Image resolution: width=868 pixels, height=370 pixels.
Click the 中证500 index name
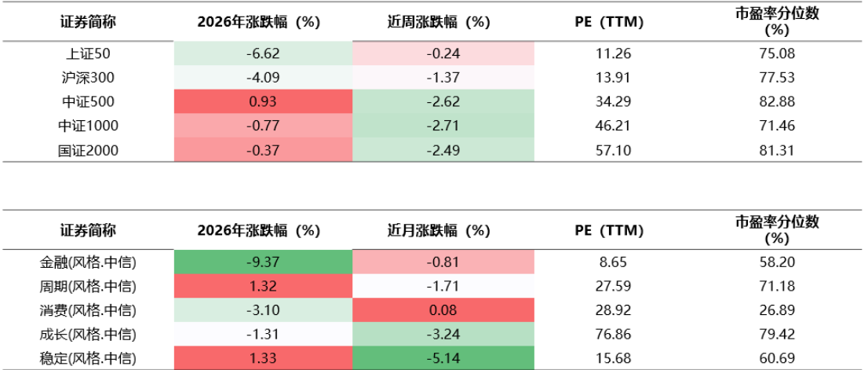(88, 101)
